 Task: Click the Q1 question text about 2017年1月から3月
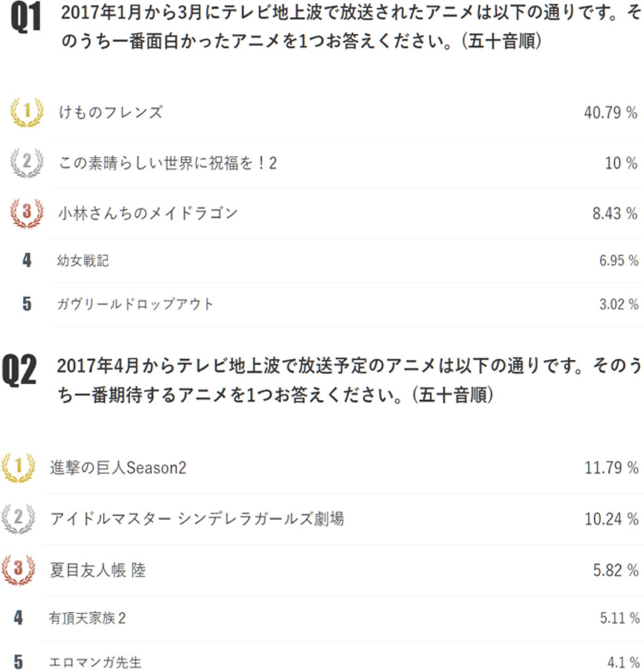point(349,27)
